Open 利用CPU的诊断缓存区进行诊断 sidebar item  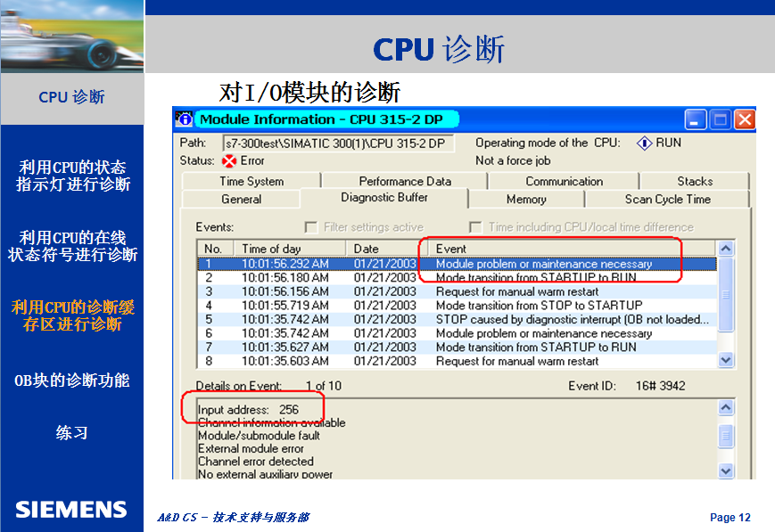[72, 315]
